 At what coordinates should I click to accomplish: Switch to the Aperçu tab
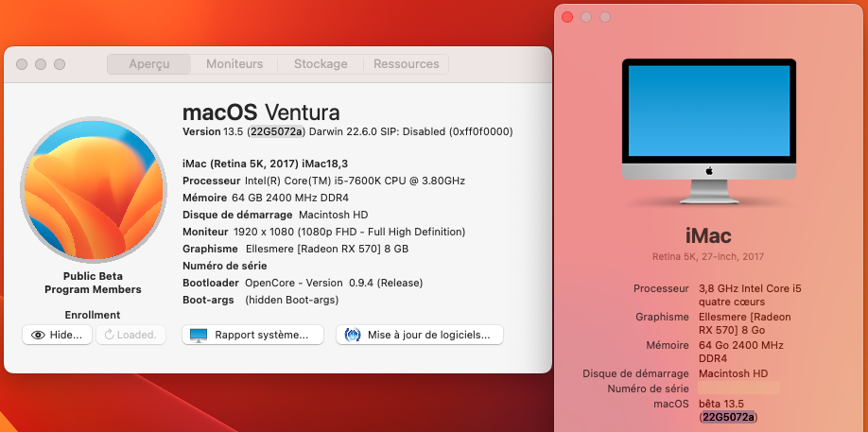pos(148,64)
